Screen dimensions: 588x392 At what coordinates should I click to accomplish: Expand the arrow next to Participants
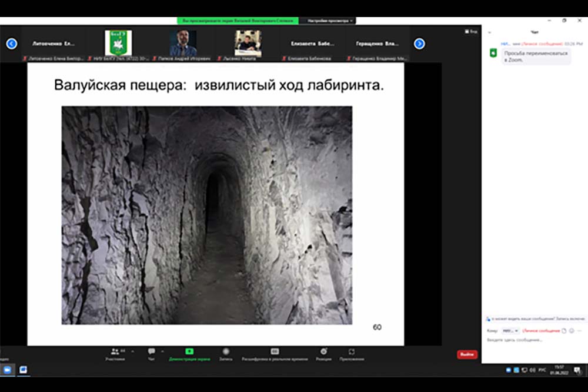point(133,351)
